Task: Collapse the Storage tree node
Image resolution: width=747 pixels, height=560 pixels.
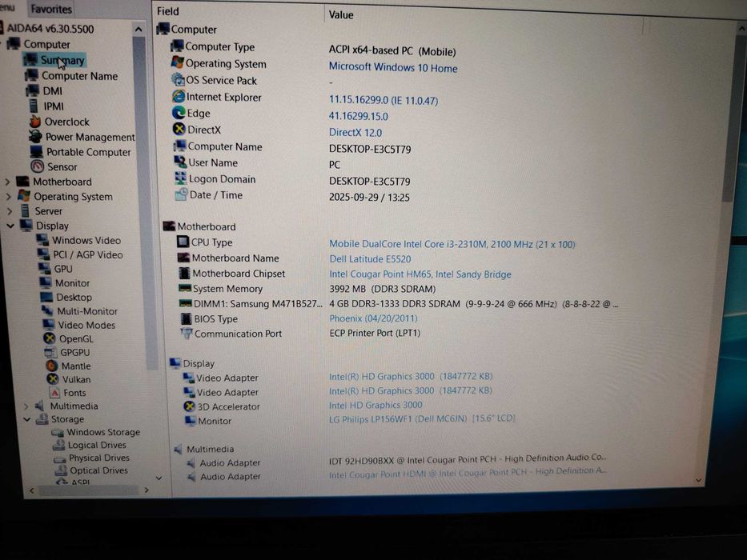Action: tap(27, 419)
